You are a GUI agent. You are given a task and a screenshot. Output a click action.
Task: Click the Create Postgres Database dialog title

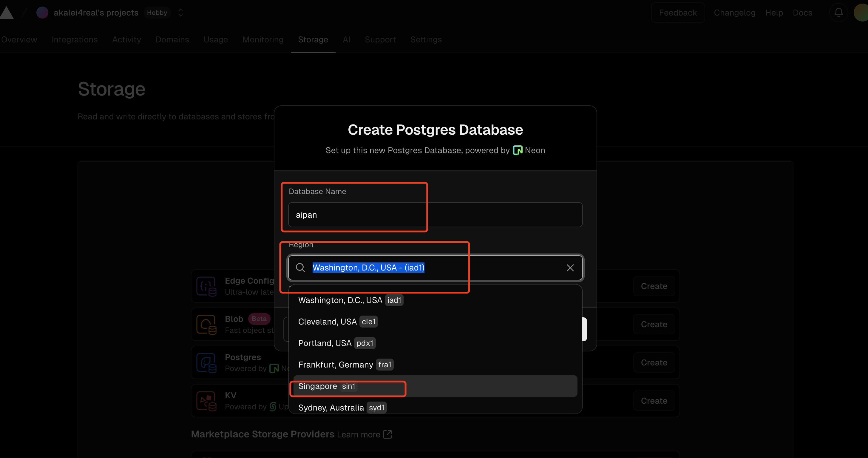pos(435,130)
